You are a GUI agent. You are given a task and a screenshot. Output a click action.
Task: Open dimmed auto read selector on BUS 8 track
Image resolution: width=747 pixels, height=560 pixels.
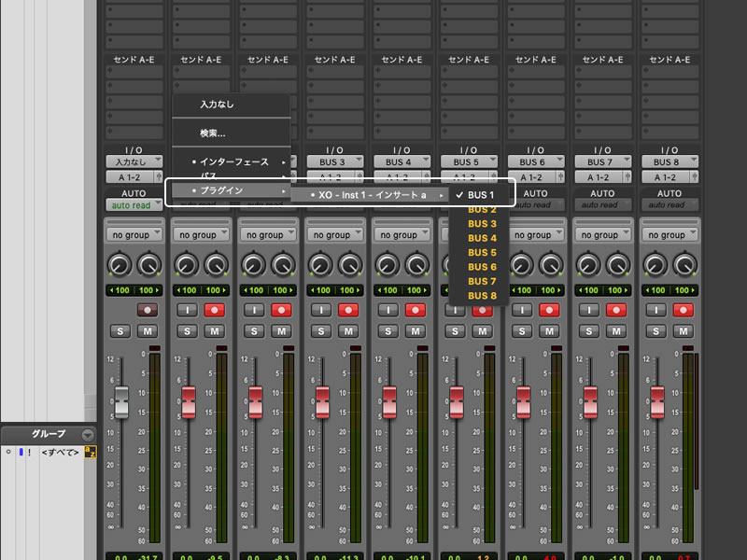tap(670, 205)
